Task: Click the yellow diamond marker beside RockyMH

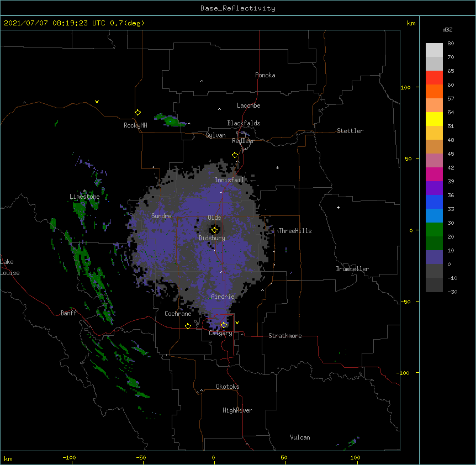Action: pos(137,113)
